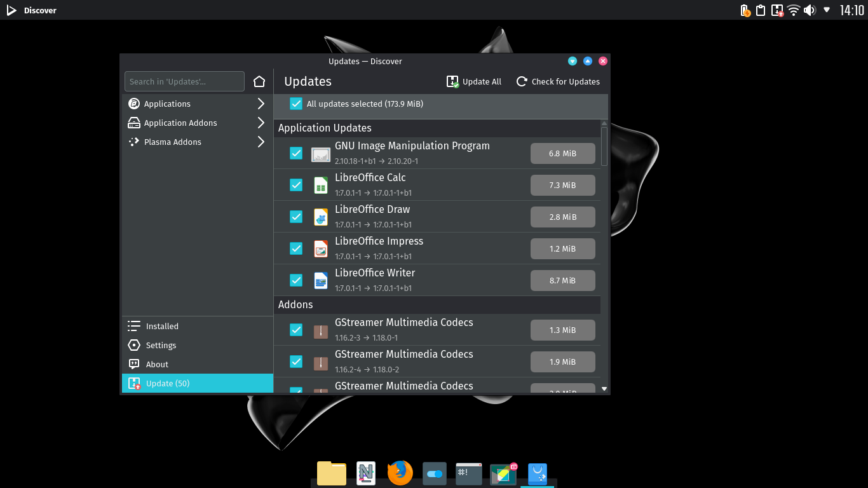
Task: Go to the Discover home page icon
Action: tap(259, 81)
